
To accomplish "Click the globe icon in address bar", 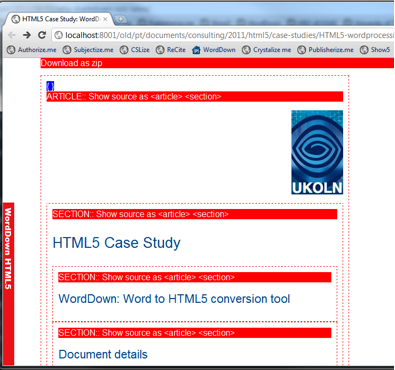I will tap(58, 35).
